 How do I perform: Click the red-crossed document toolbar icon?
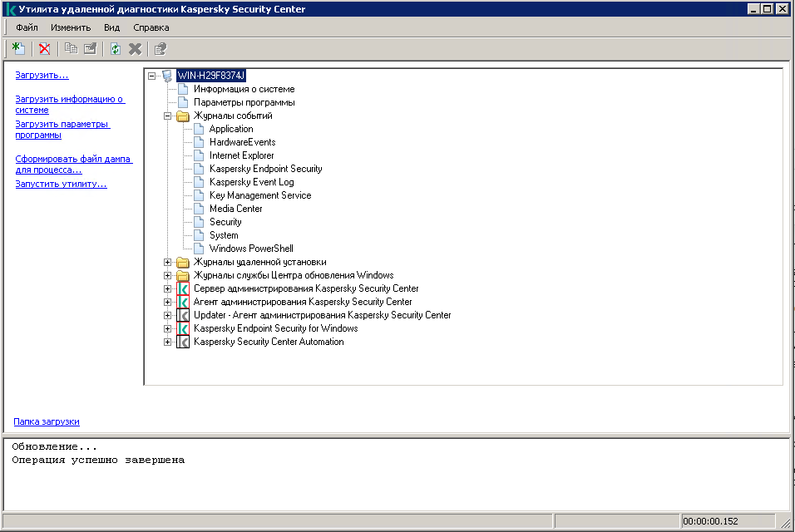pos(44,49)
